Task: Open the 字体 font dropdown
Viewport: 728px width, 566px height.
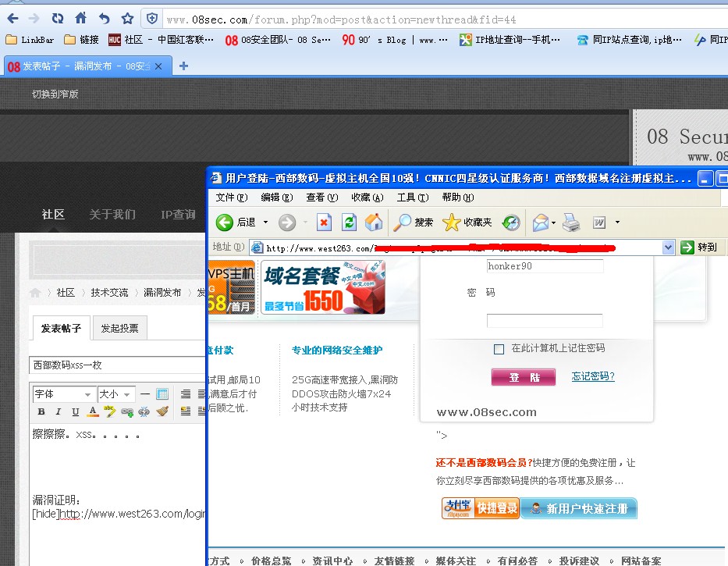Action: [x=64, y=394]
